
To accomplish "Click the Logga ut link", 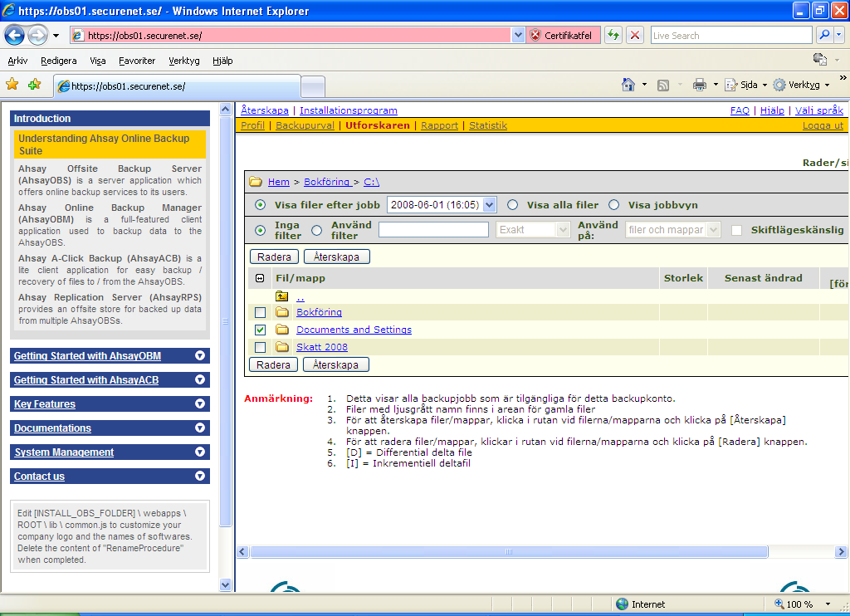I will pos(823,125).
